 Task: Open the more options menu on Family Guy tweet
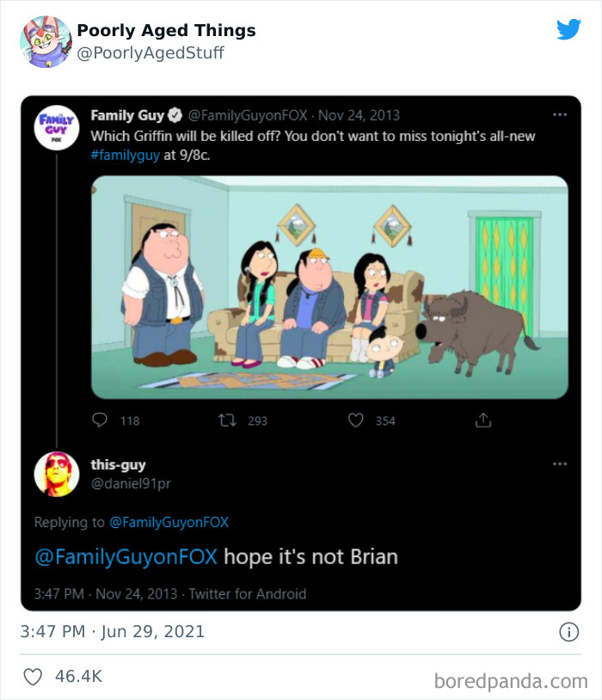tap(562, 113)
